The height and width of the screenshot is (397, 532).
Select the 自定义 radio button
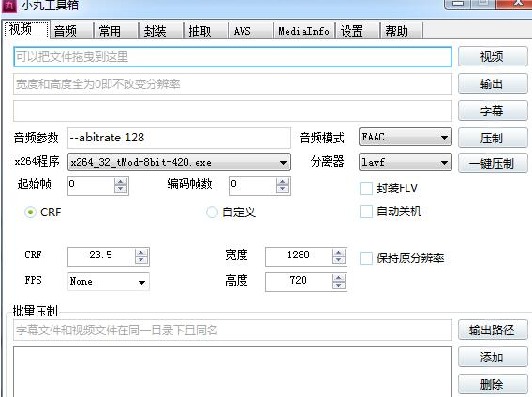pyautogui.click(x=212, y=212)
